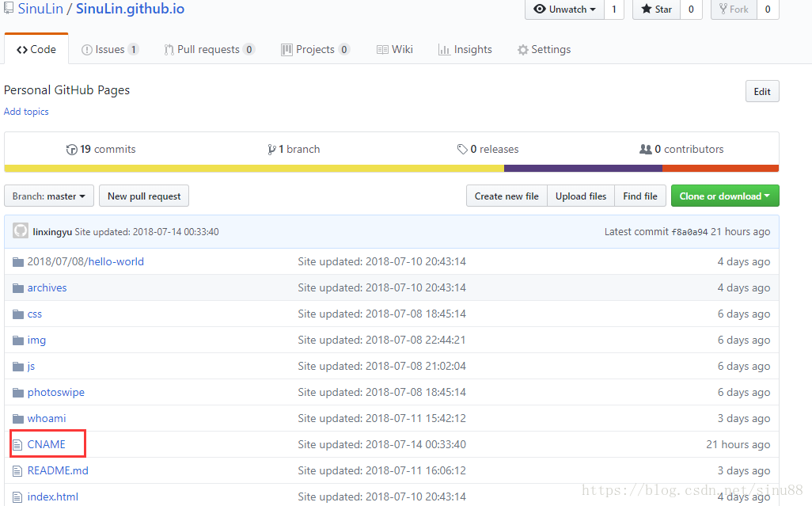
Task: Open the js folder
Action: [31, 367]
